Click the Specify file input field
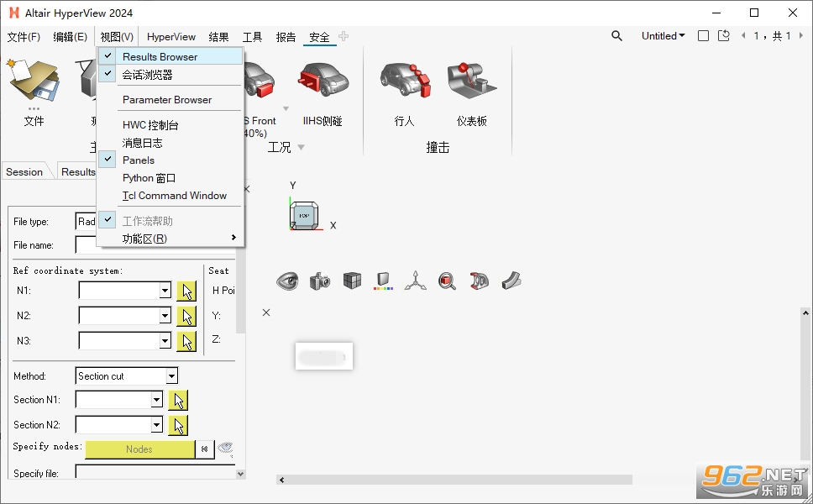 (155, 472)
